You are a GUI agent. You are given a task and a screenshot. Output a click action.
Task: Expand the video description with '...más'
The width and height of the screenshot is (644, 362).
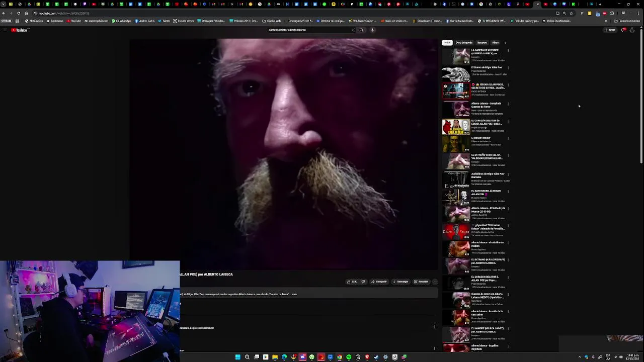tap(294, 294)
